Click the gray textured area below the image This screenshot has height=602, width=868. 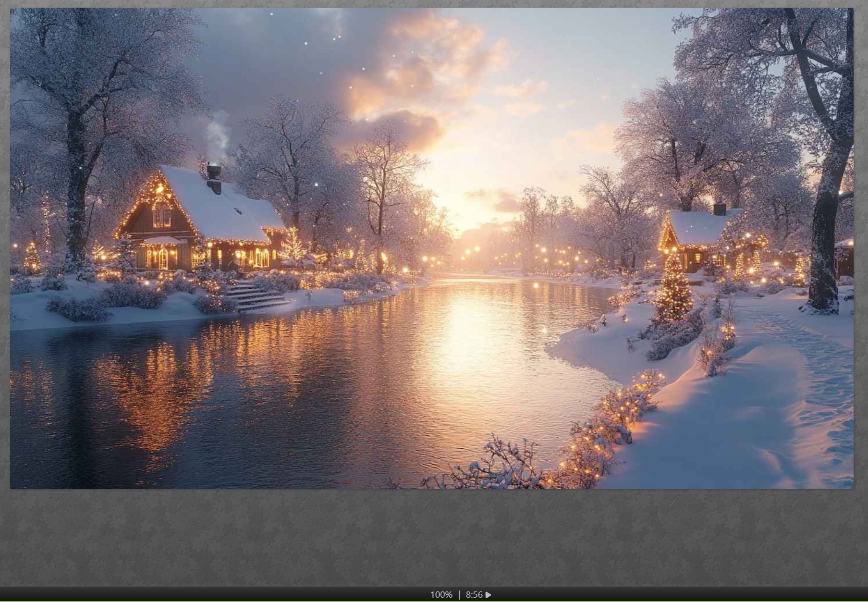pyautogui.click(x=432, y=538)
